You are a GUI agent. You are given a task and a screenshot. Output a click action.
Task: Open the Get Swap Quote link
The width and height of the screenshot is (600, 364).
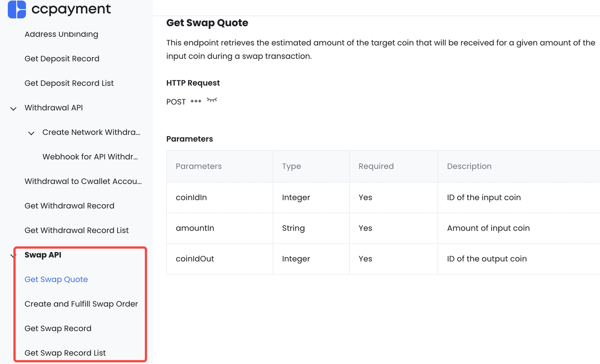point(56,279)
